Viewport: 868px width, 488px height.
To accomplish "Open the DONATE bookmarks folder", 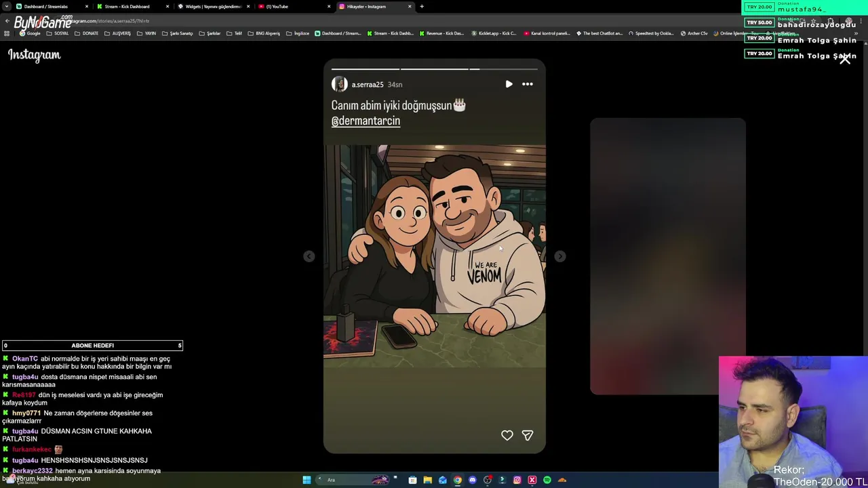I will click(87, 33).
